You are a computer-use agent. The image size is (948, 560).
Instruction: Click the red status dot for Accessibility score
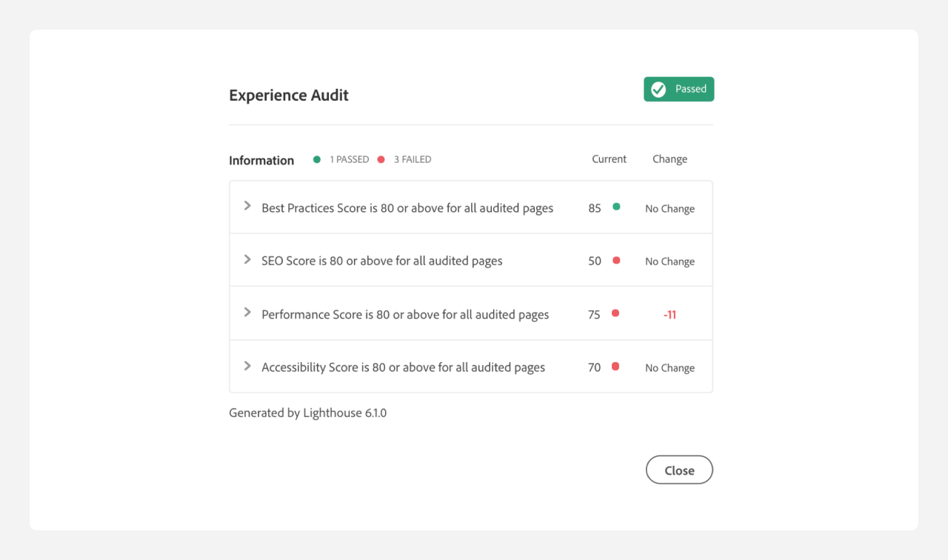coord(615,367)
